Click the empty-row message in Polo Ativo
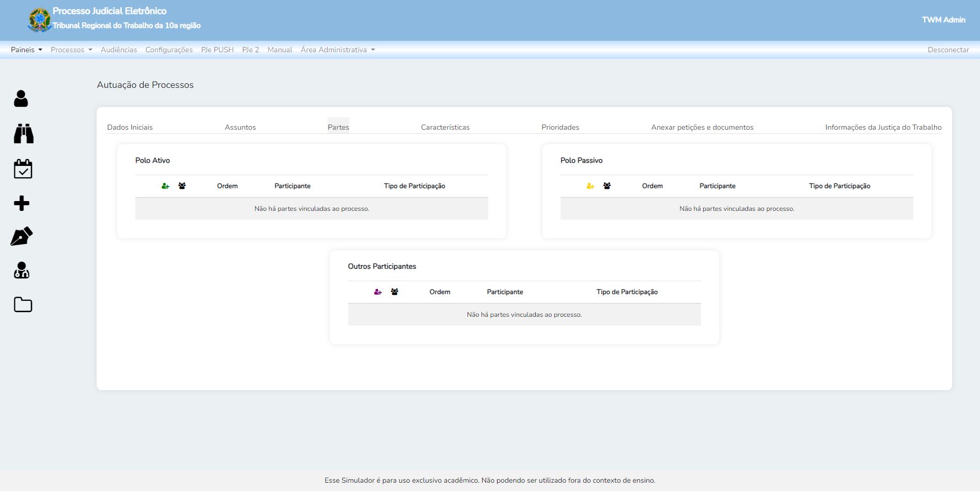This screenshot has height=491, width=980. tap(312, 209)
